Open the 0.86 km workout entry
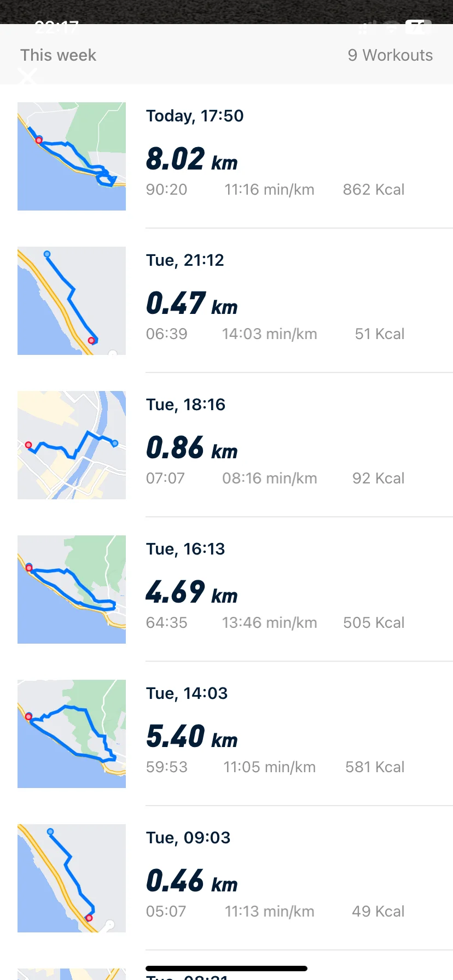Image resolution: width=453 pixels, height=980 pixels. tap(191, 448)
